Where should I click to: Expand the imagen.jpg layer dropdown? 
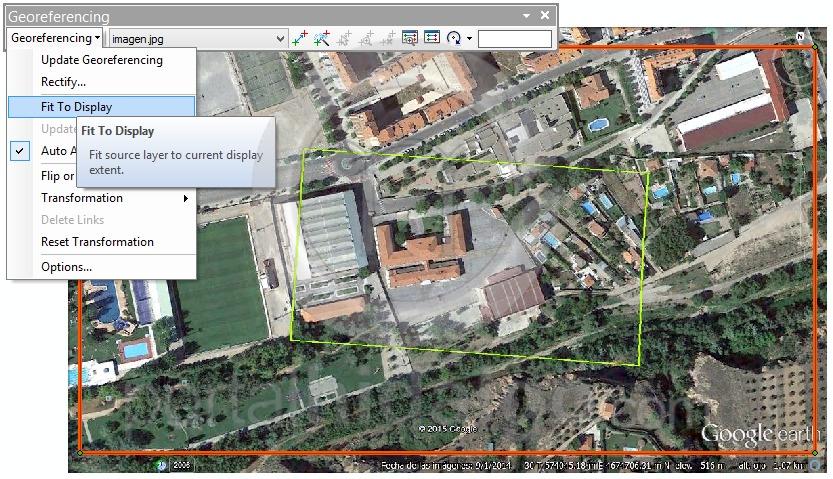point(280,39)
